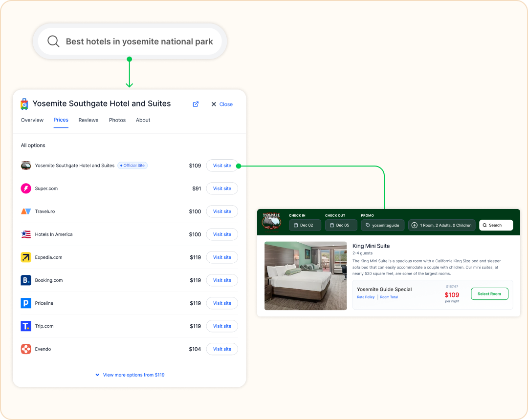Click the Booking.com blue B logo

(26, 280)
